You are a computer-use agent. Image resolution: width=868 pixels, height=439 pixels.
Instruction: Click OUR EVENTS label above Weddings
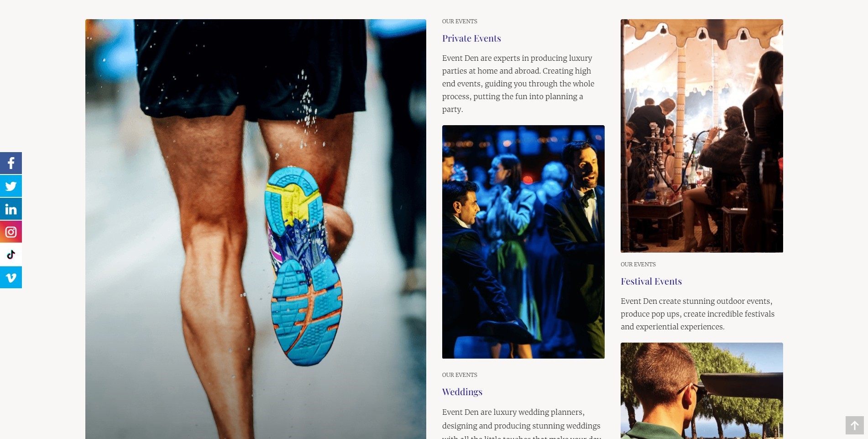coord(460,375)
